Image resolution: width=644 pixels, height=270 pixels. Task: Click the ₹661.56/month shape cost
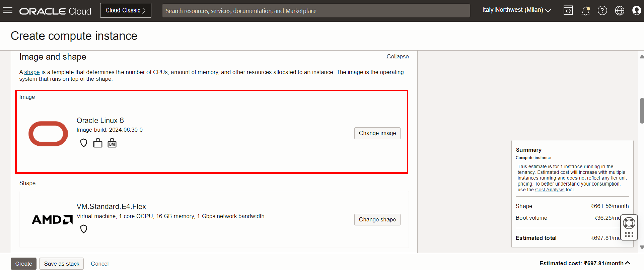pos(610,206)
